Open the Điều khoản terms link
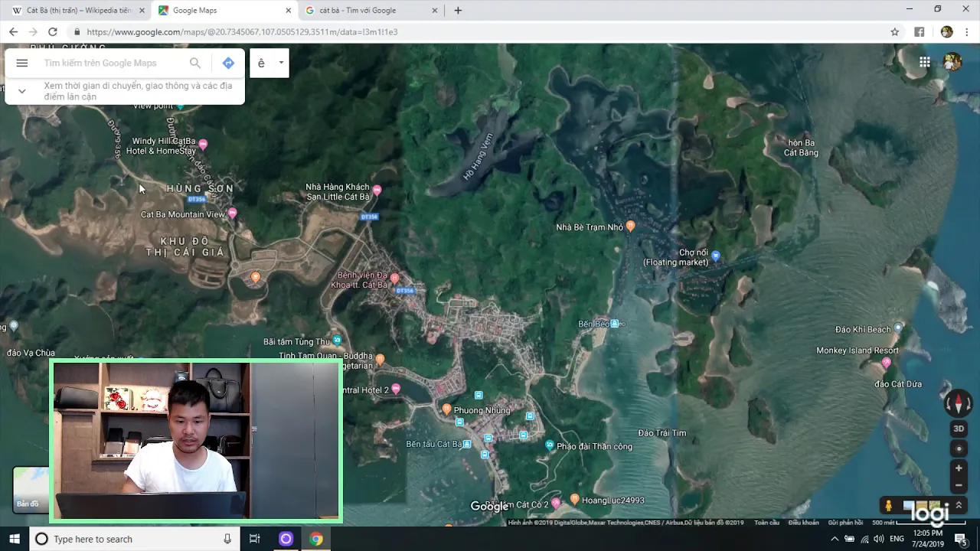The height and width of the screenshot is (551, 980). (804, 523)
